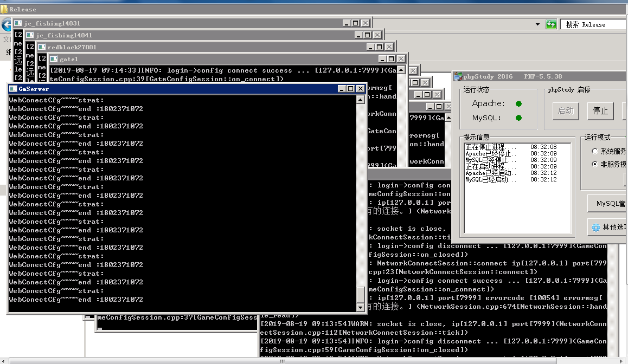The height and width of the screenshot is (364, 628).
Task: Click the MySQL: status label
Action: [486, 118]
